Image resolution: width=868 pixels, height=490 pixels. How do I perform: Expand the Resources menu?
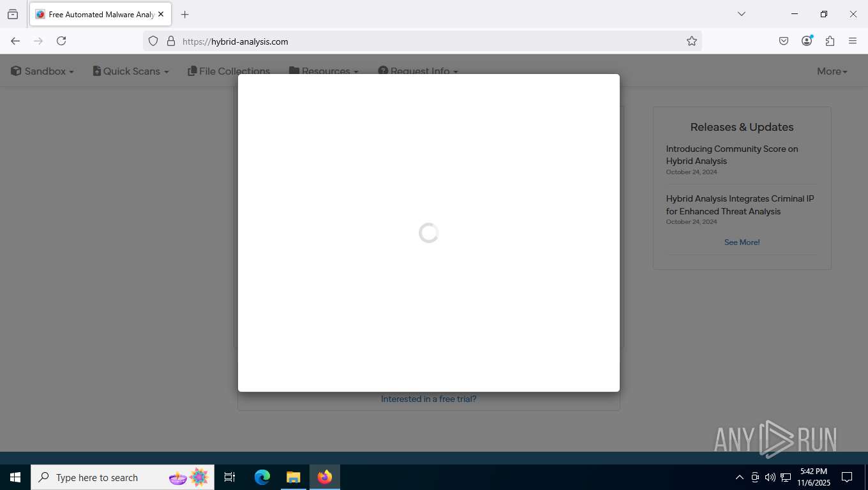324,71
